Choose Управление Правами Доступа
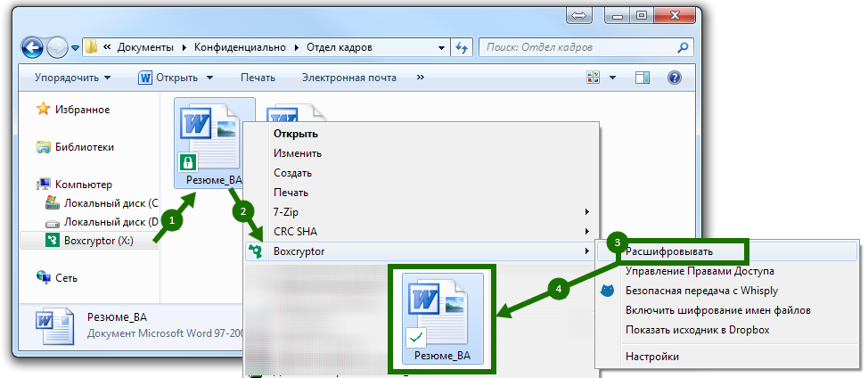The height and width of the screenshot is (378, 868). (727, 271)
